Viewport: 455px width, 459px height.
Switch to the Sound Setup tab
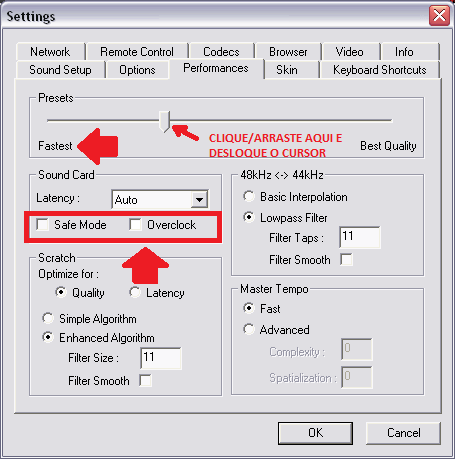pos(60,70)
